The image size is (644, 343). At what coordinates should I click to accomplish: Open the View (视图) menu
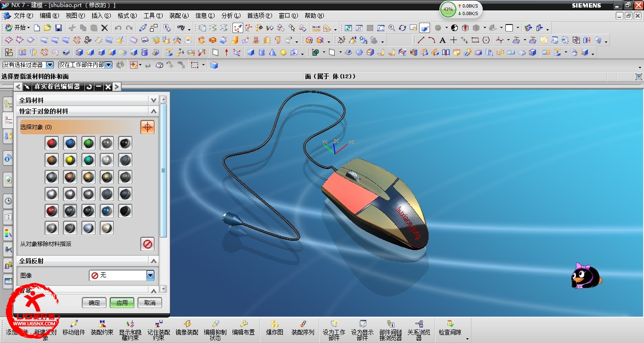[75, 16]
